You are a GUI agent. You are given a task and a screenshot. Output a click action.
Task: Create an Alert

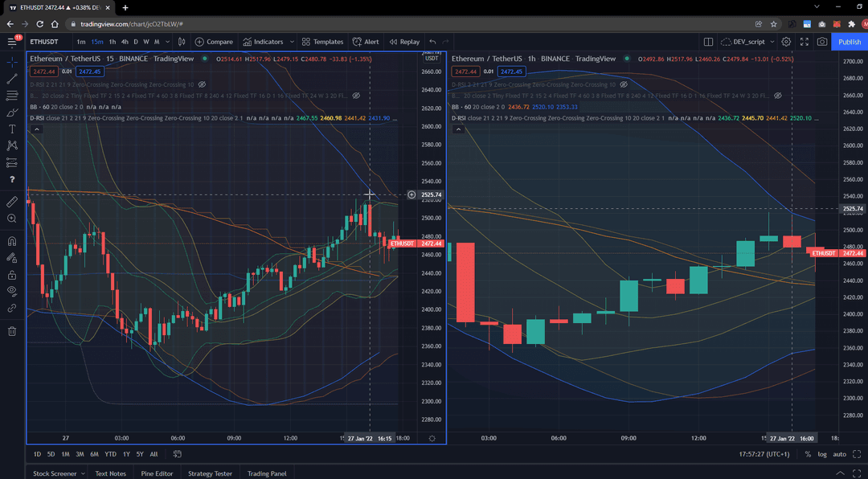click(366, 42)
